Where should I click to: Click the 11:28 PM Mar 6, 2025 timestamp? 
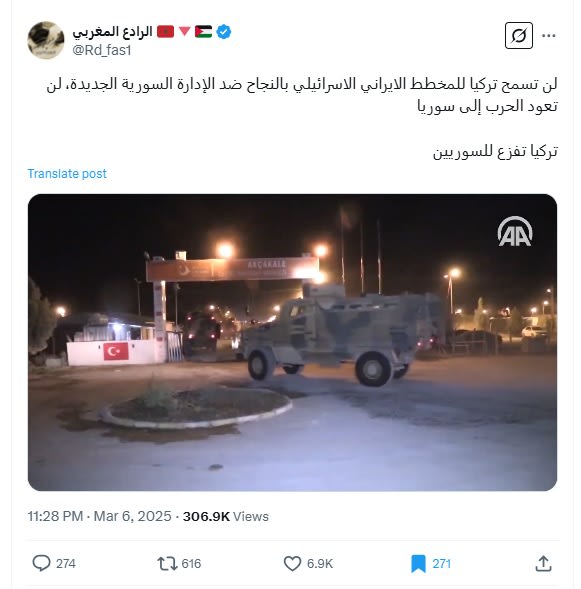point(100,517)
